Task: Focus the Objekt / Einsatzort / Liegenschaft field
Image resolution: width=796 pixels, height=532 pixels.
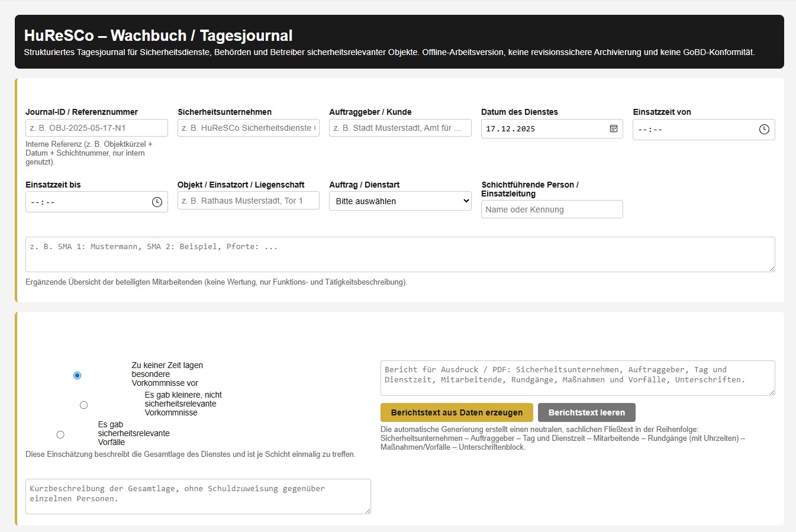Action: pyautogui.click(x=248, y=201)
